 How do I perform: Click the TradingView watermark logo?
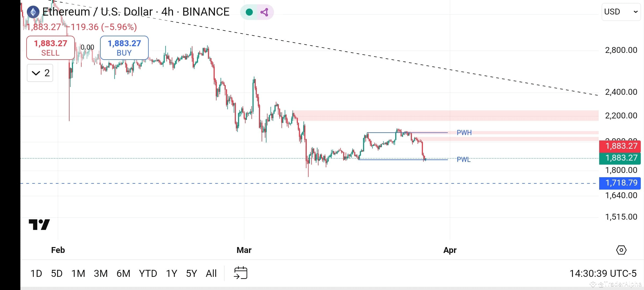tap(39, 224)
